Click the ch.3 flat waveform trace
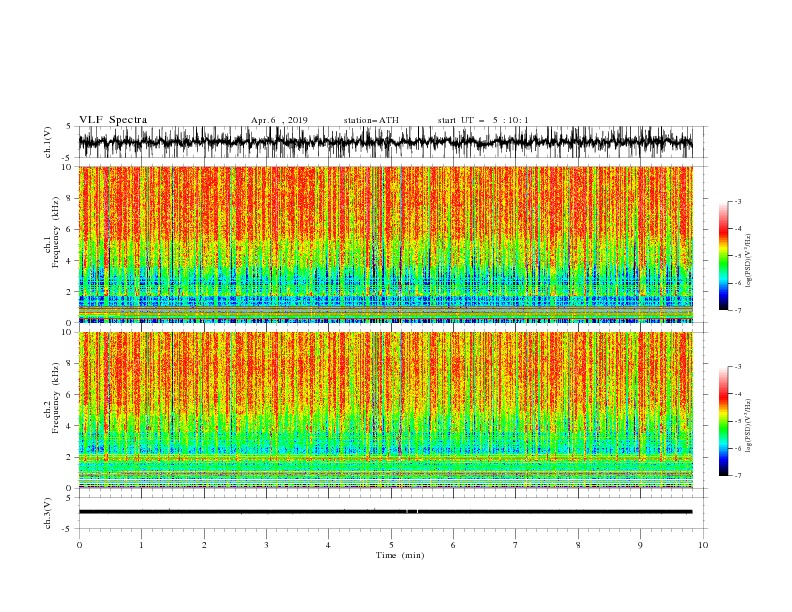Image resolution: width=792 pixels, height=612 pixels. (x=385, y=512)
